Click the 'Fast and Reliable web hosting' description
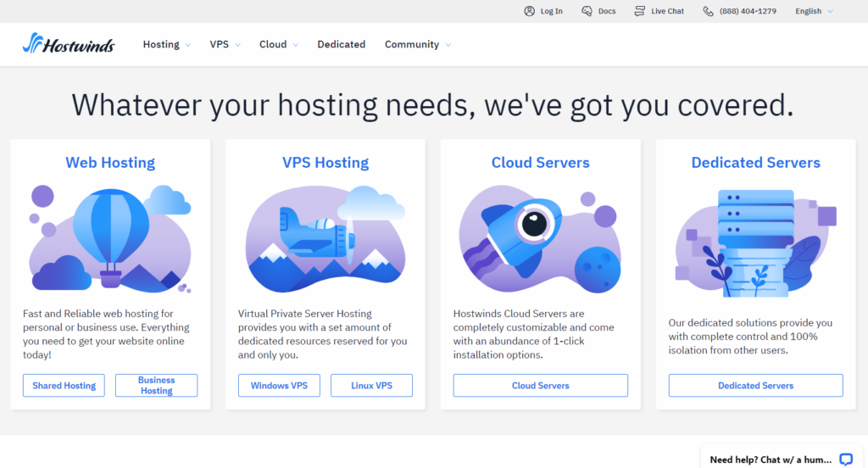The height and width of the screenshot is (468, 868). click(x=106, y=334)
